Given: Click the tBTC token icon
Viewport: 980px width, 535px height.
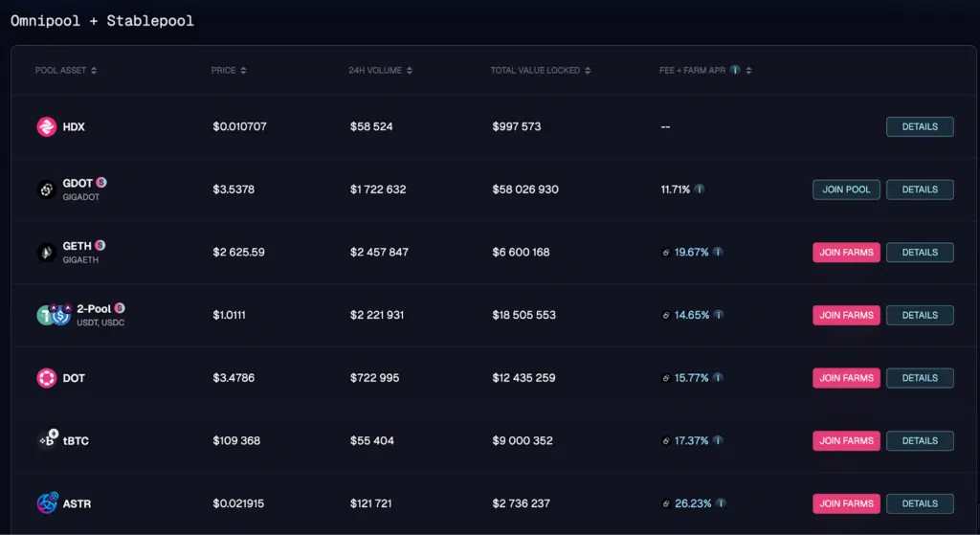Looking at the screenshot, I should [x=48, y=440].
